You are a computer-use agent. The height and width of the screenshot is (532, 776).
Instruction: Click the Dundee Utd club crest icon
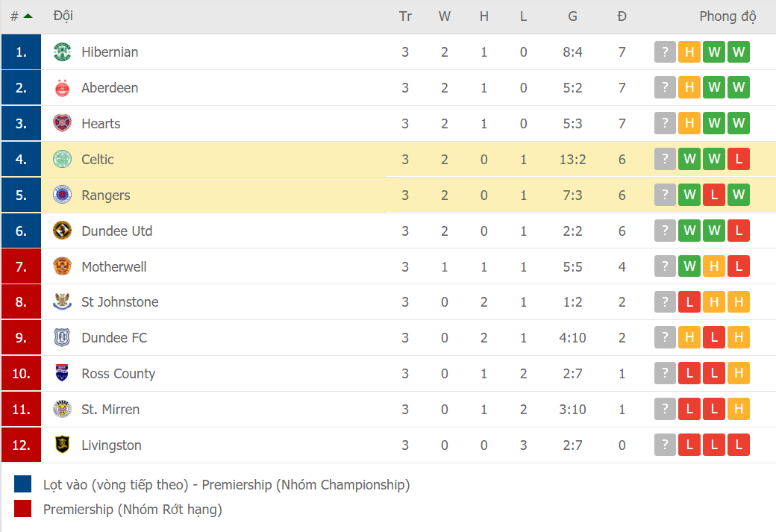[62, 231]
